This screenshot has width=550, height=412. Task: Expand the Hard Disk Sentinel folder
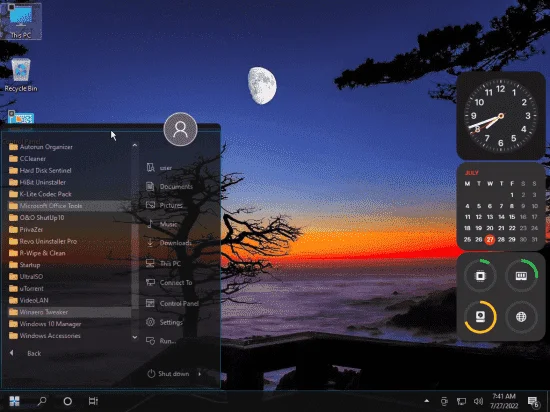point(69,170)
